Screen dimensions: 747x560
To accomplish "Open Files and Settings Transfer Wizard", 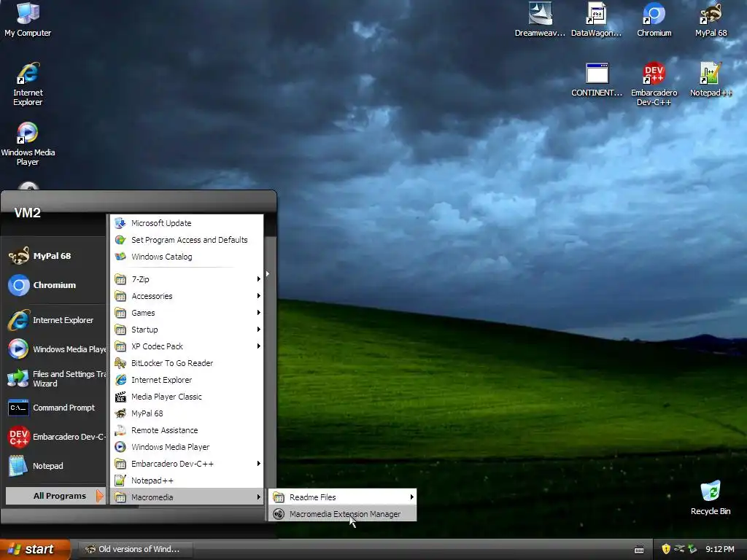I will 55,378.
